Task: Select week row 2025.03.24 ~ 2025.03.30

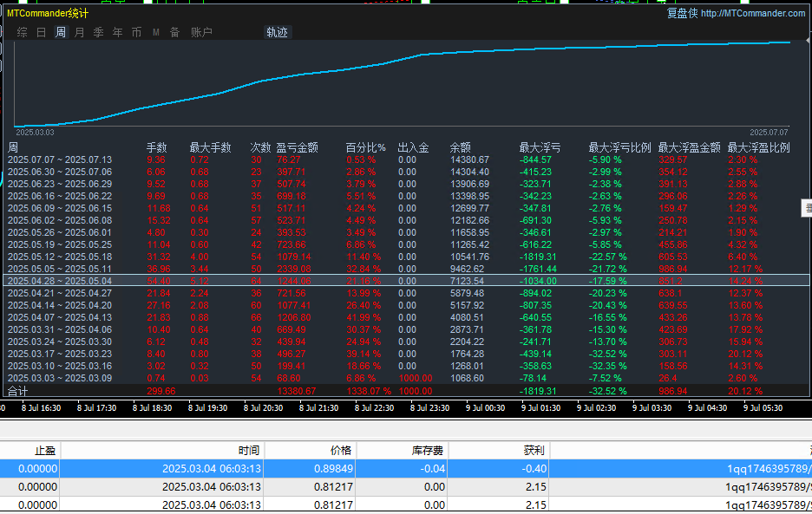Action: click(406, 342)
